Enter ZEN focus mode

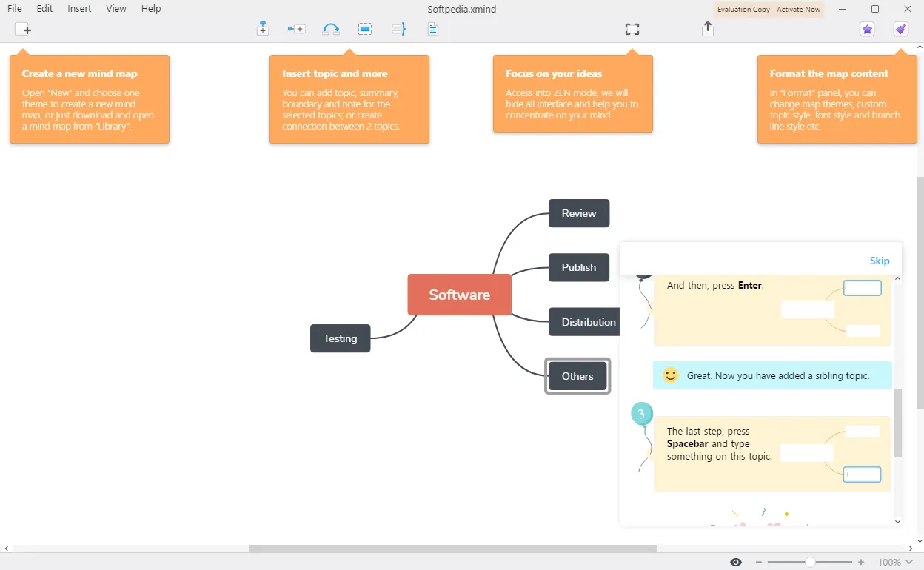632,29
